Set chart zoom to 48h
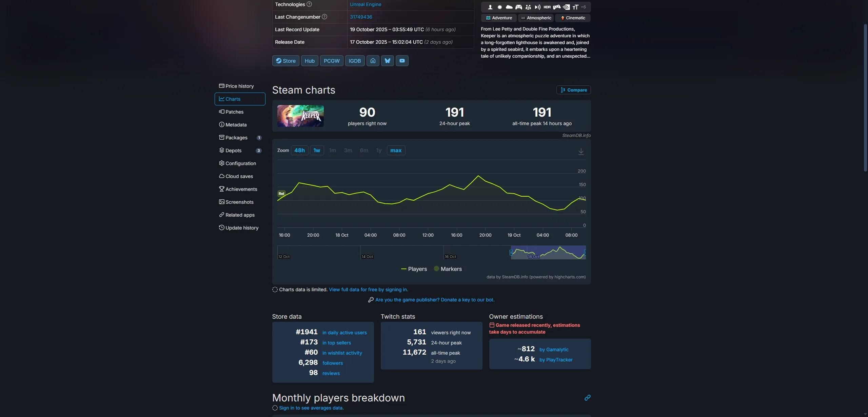868x417 pixels. pyautogui.click(x=299, y=150)
